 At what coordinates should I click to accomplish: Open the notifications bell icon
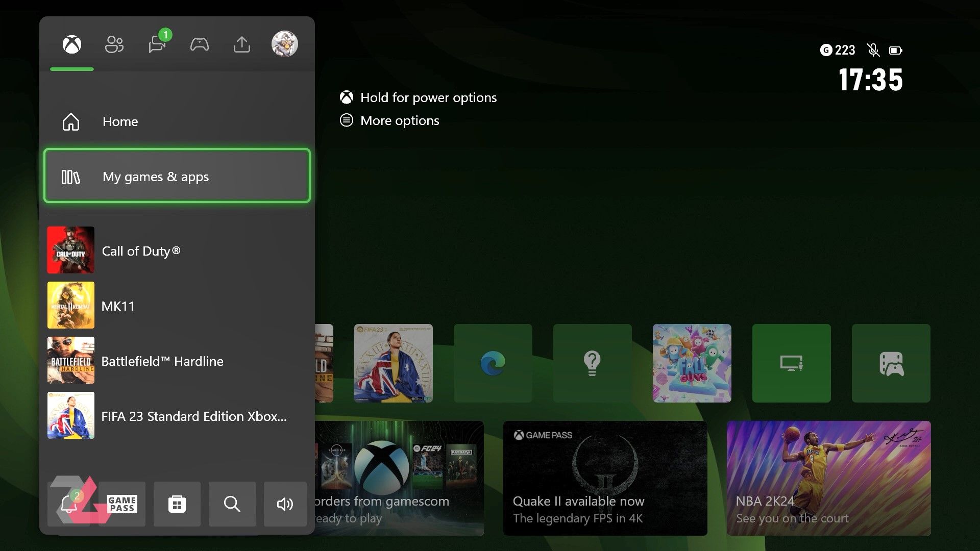(68, 504)
